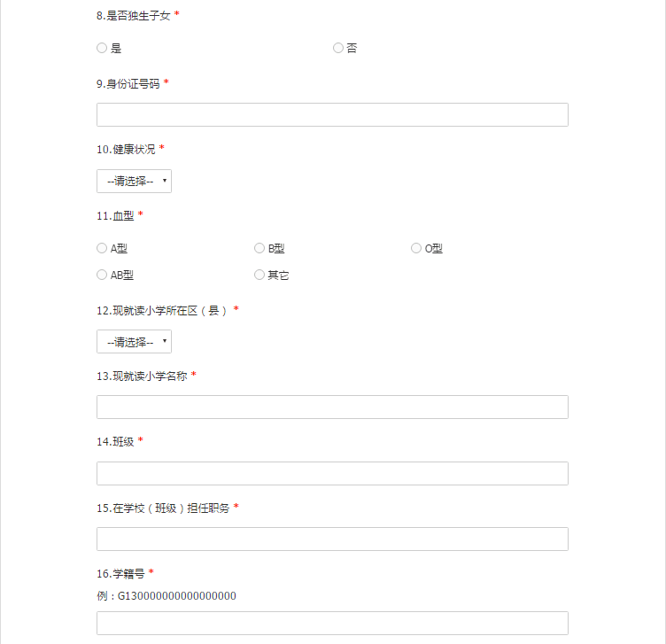Click the 16.学籍号 question title

point(120,573)
